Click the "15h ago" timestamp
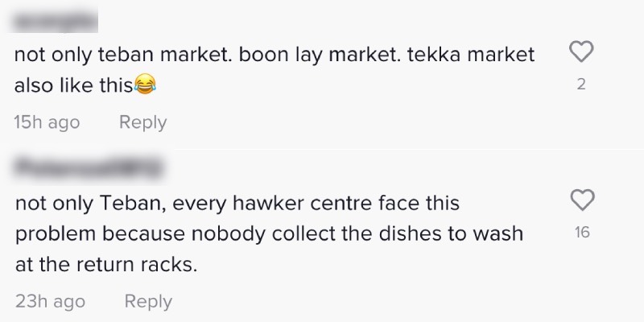Image resolution: width=644 pixels, height=322 pixels. click(47, 122)
